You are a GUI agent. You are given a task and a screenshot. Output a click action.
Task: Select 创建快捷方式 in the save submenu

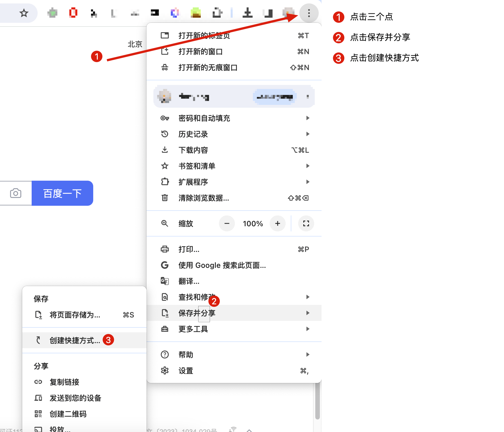pos(75,341)
